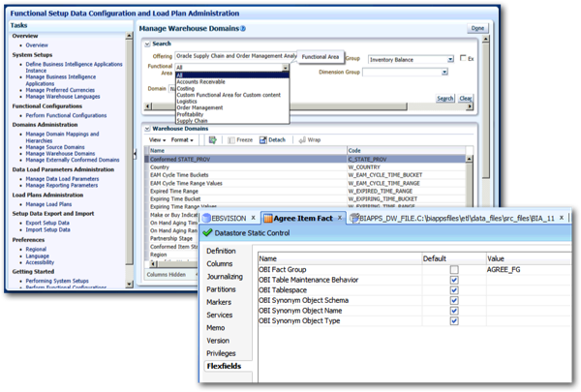Collapse the Search section
This screenshot has width=581, height=392.
click(x=147, y=45)
